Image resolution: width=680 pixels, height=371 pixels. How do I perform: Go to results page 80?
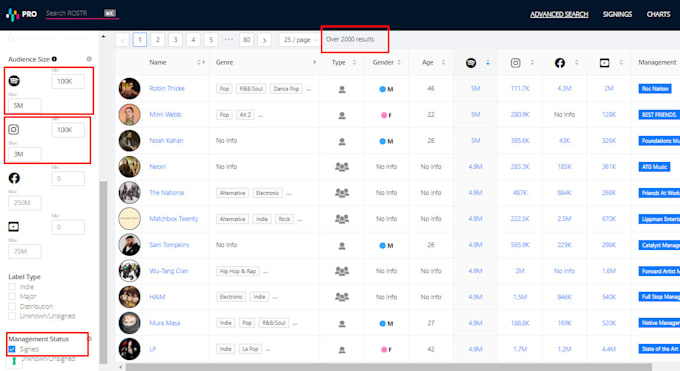[246, 40]
